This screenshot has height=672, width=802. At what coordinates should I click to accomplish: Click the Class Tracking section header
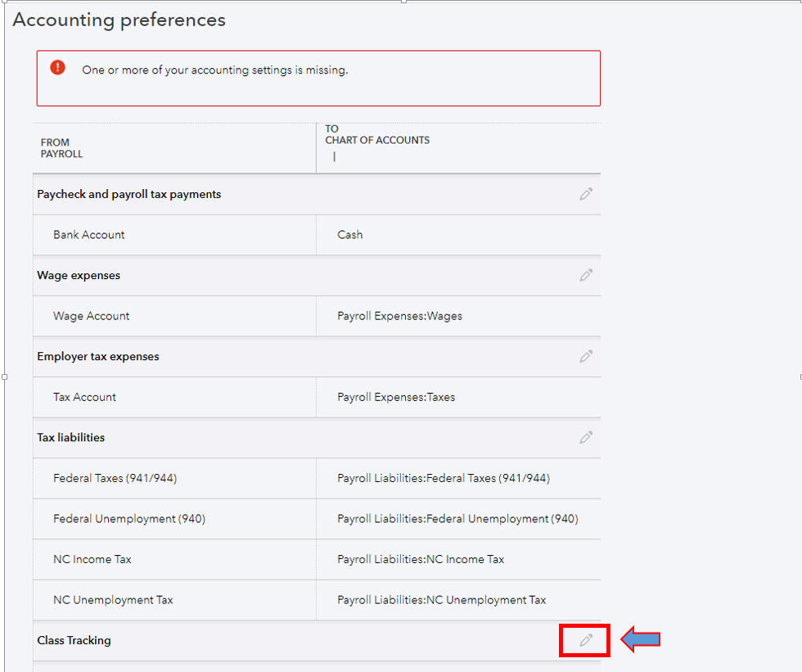[74, 640]
